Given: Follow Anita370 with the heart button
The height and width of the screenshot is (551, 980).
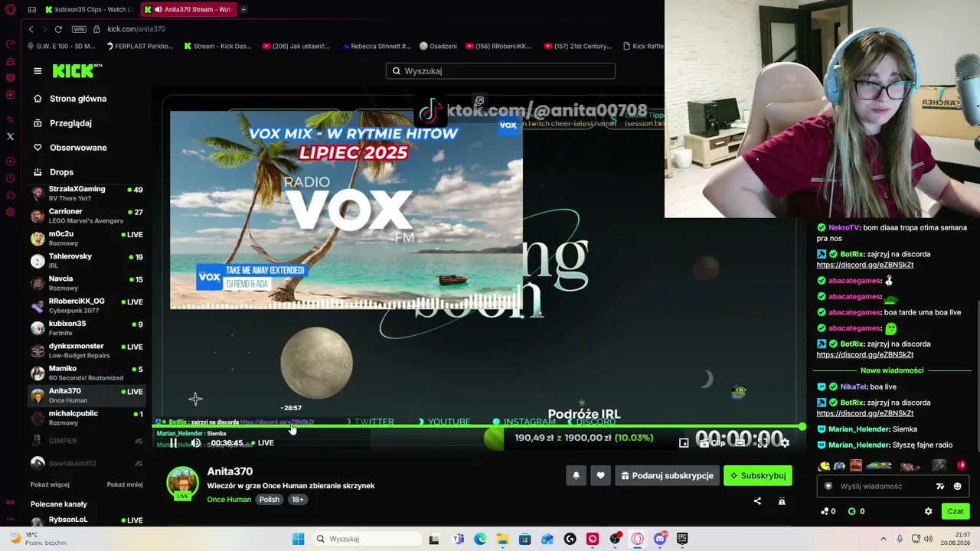Looking at the screenshot, I should pyautogui.click(x=600, y=476).
